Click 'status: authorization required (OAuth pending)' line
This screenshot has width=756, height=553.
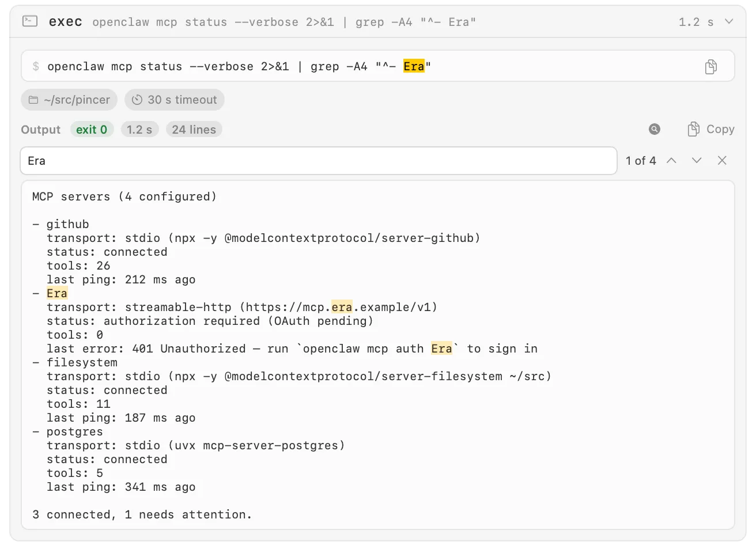(x=210, y=321)
